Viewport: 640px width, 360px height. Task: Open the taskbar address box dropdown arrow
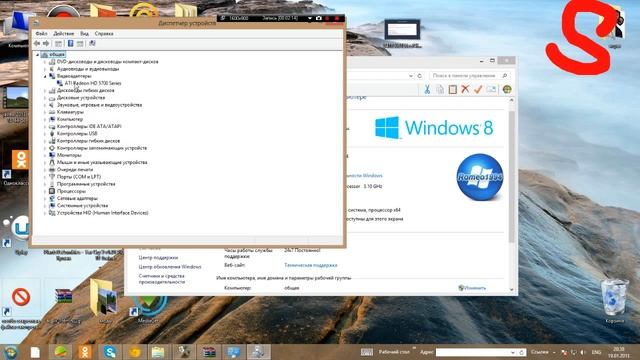pos(513,352)
